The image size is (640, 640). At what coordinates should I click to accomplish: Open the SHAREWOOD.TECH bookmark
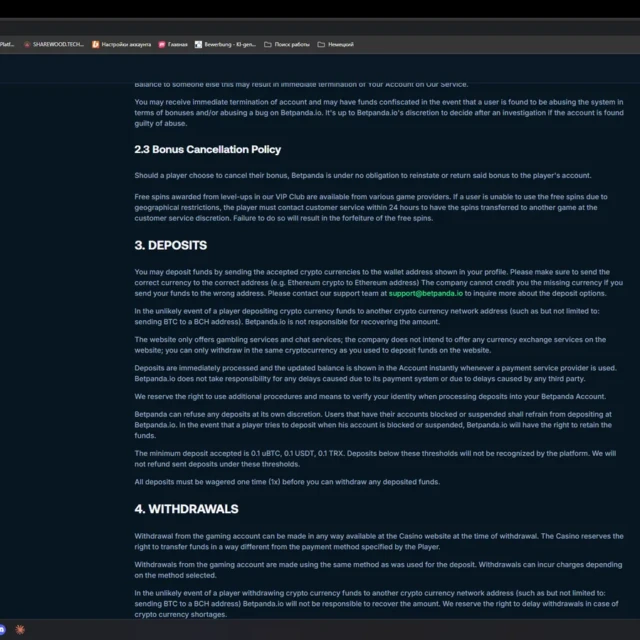tap(54, 44)
